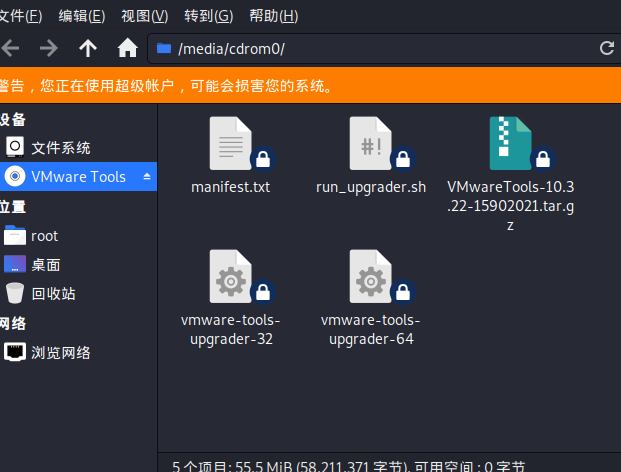Click the orange superuser warning banner

click(310, 86)
